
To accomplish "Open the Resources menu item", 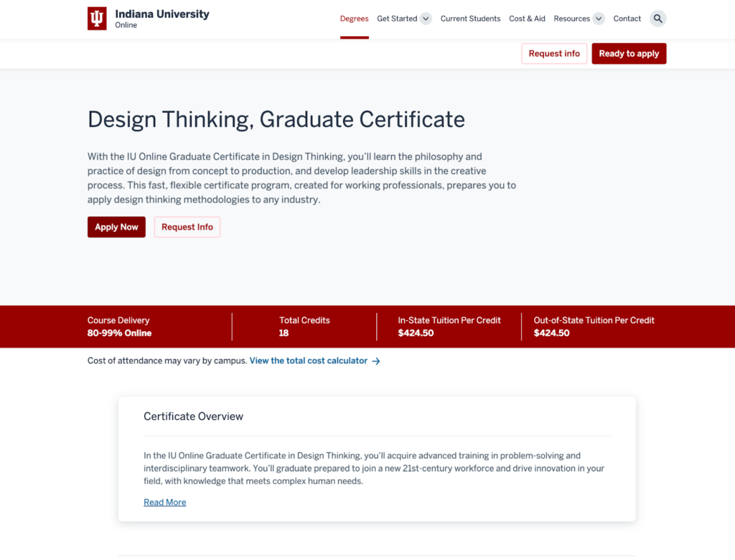I will click(x=572, y=19).
